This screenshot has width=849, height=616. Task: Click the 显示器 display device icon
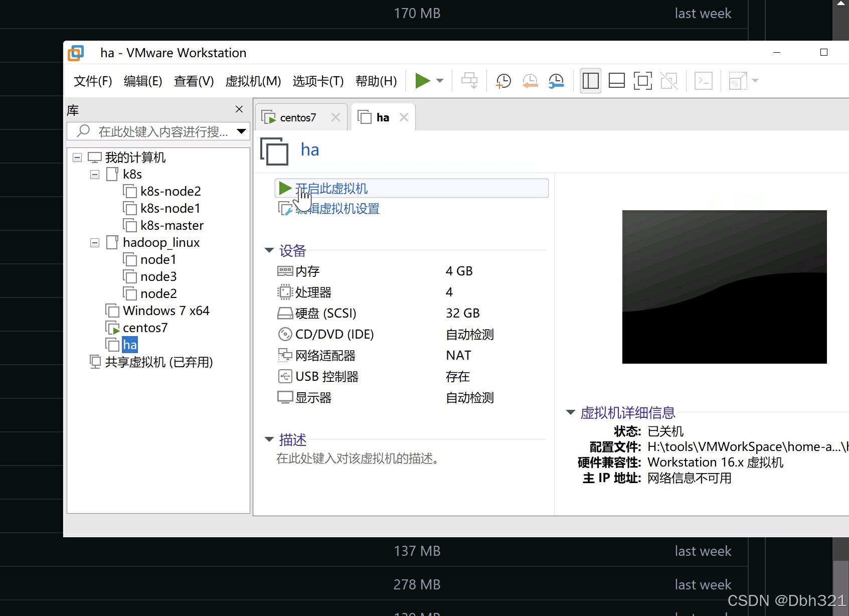[x=285, y=397]
